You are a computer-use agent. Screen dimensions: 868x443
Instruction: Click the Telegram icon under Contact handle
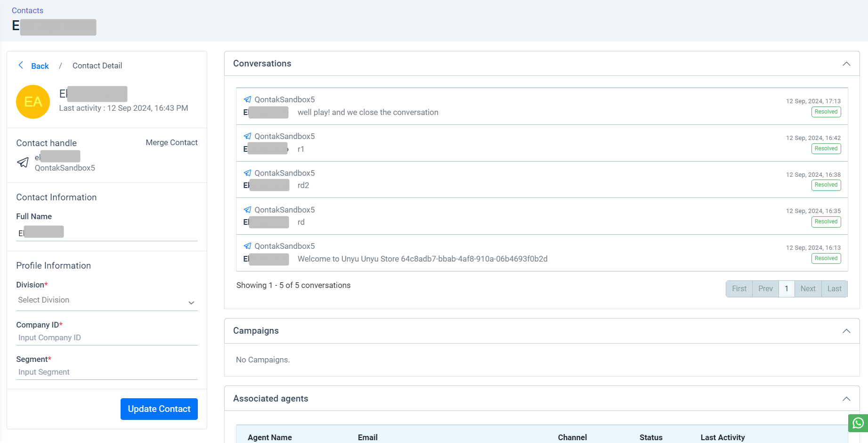tap(23, 163)
